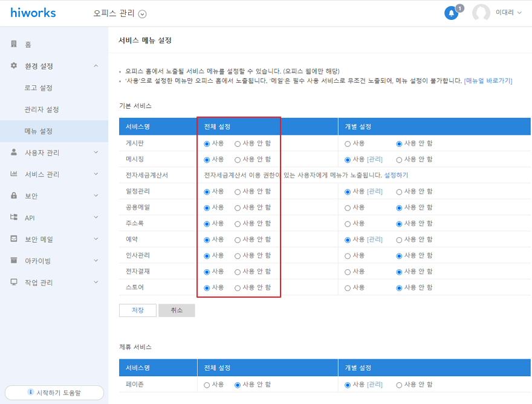Open the 이대리 user menu chevron

519,13
